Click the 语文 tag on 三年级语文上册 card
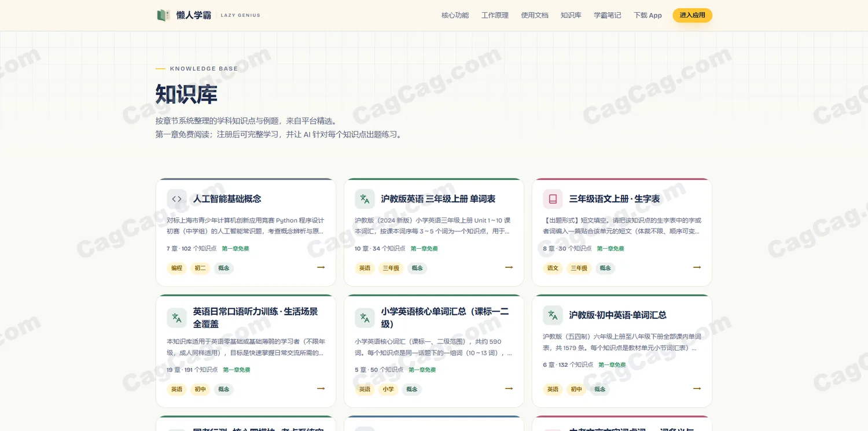 (x=553, y=268)
